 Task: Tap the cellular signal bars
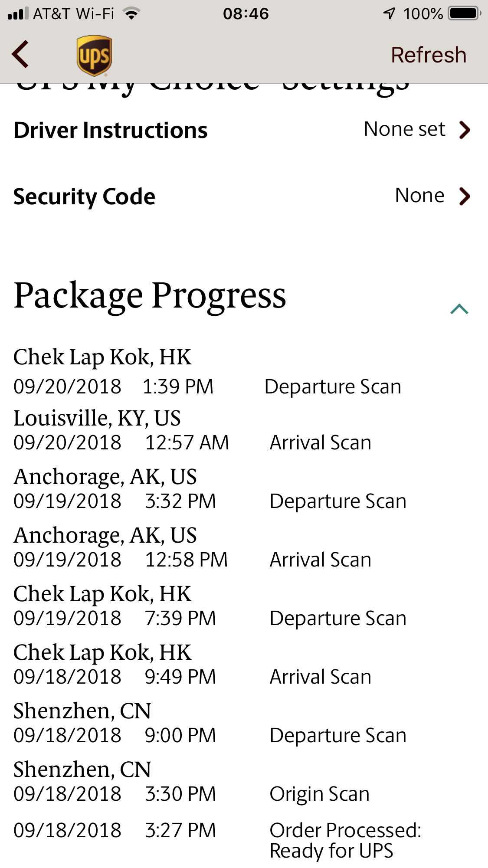(18, 13)
